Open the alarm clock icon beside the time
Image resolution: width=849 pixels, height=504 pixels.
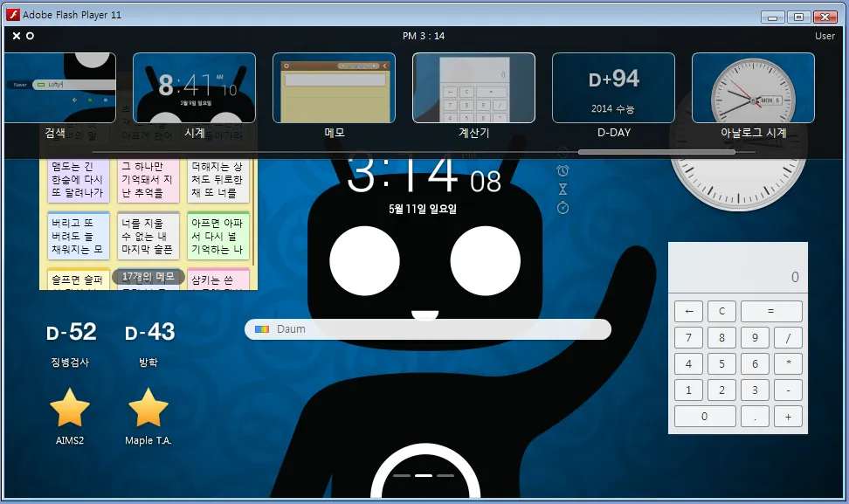coord(563,171)
